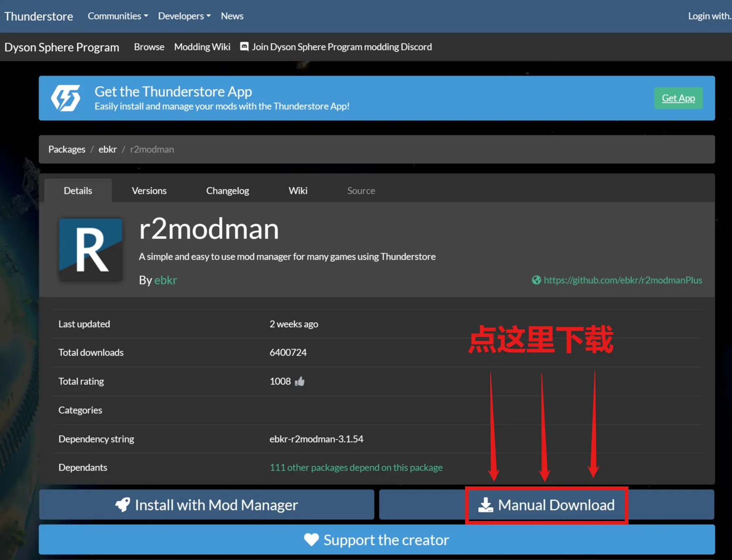Screen dimensions: 732x560
Task: Click the globe icon beside GitHub URL
Action: [536, 280]
